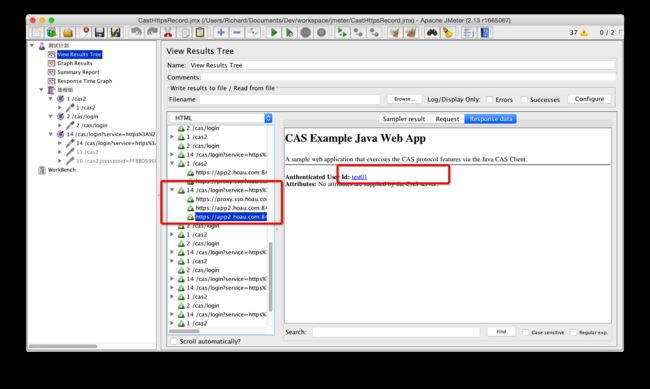Collapse the test plan root node

pyautogui.click(x=32, y=45)
